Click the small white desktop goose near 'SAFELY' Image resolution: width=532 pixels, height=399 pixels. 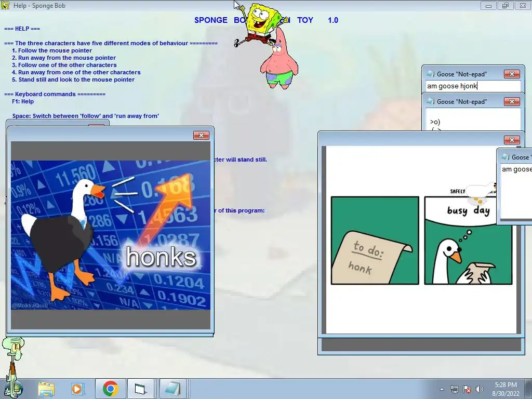coord(481,193)
